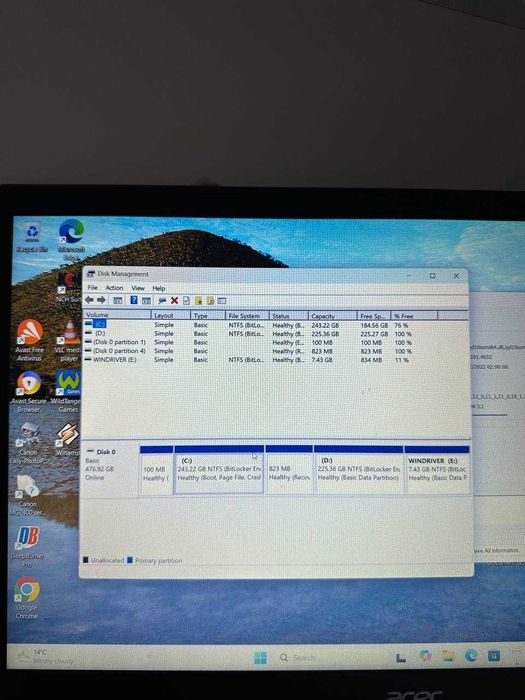Open the Recycle Bin desktop icon

click(x=32, y=238)
